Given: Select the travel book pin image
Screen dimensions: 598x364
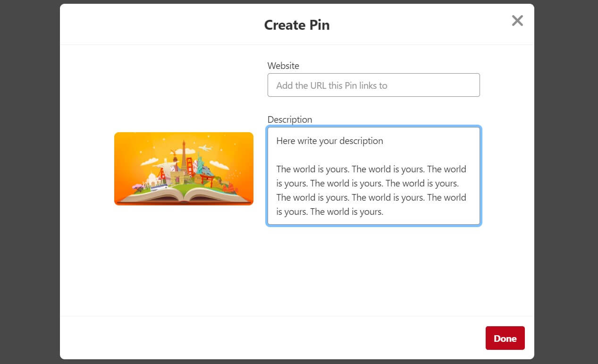Looking at the screenshot, I should 184,169.
